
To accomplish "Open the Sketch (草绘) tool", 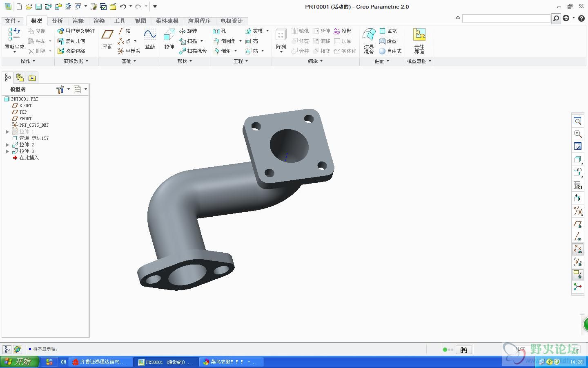I will point(150,39).
